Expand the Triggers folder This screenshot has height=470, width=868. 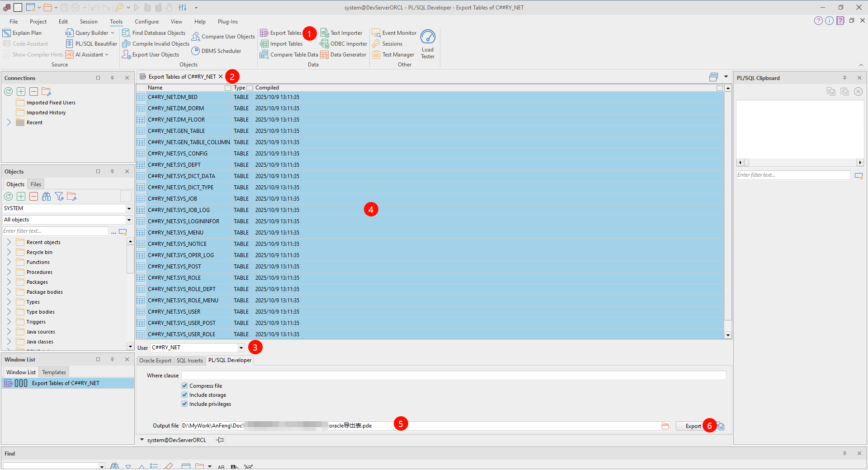tap(9, 322)
